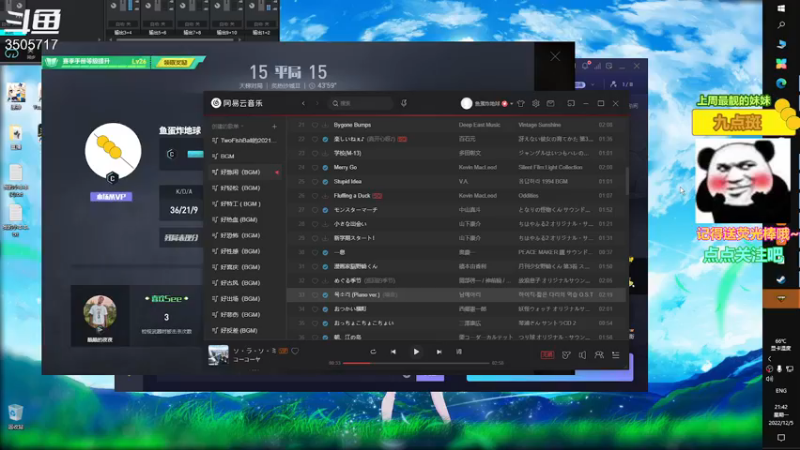Open Windows Start button in taskbar
This screenshot has height=450, width=800.
[x=781, y=8]
